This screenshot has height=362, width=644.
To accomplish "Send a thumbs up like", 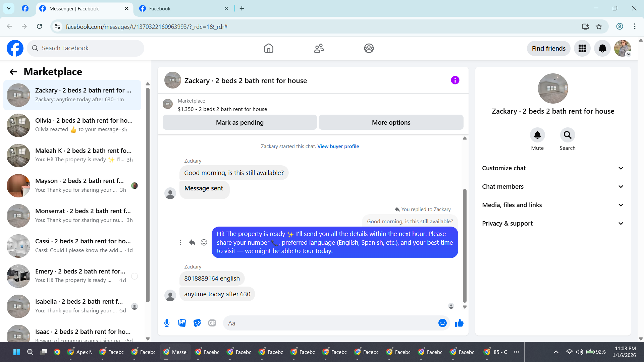I will click(x=459, y=323).
